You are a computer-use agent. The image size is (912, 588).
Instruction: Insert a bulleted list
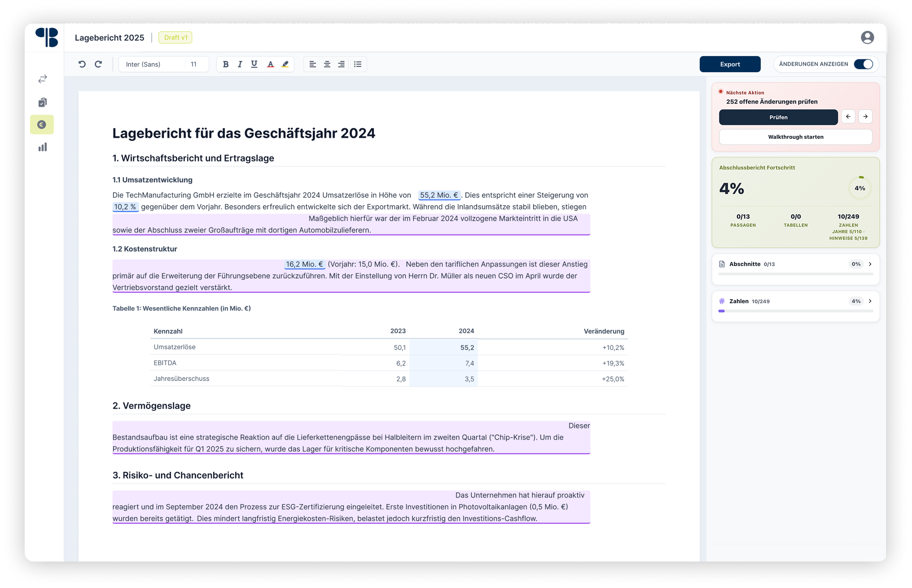[358, 64]
